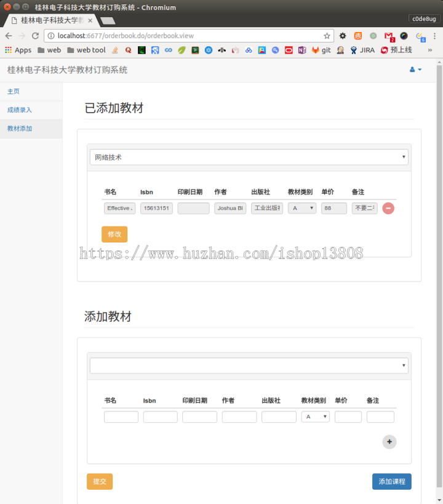Open 教材类别 dropdown in 添加教材 row

(x=316, y=417)
